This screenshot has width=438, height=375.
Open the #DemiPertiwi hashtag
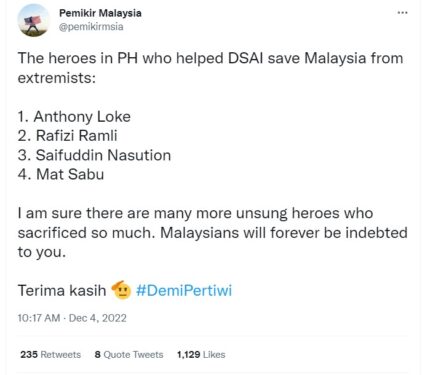pos(184,290)
